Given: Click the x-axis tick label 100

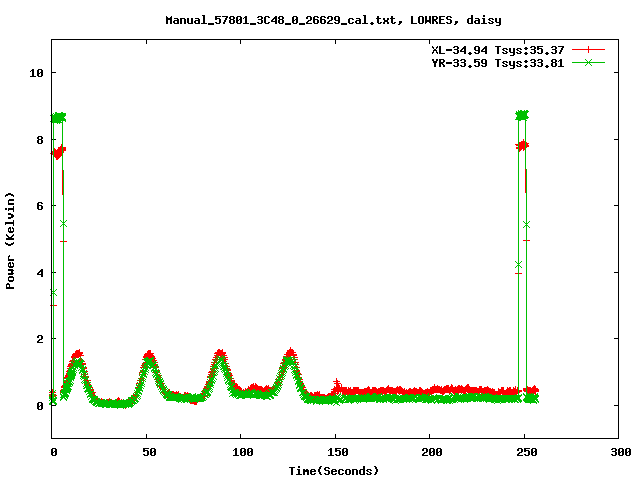Looking at the screenshot, I should coord(243,452).
